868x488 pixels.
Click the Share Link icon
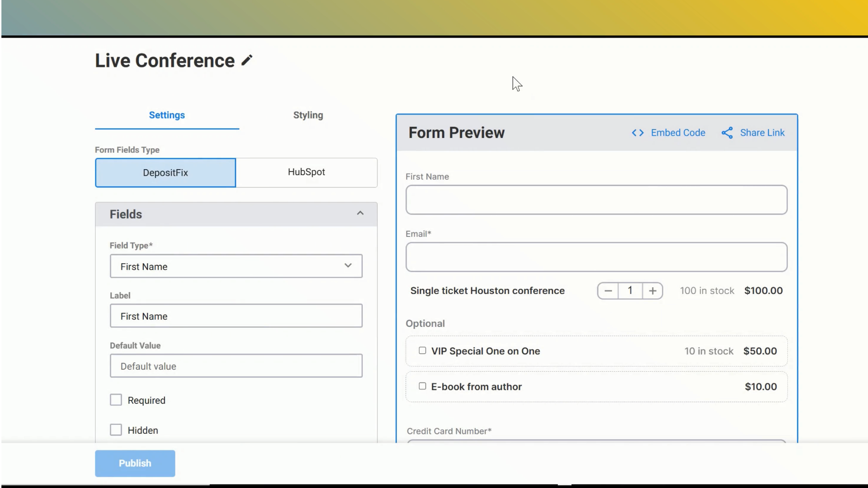[727, 133]
